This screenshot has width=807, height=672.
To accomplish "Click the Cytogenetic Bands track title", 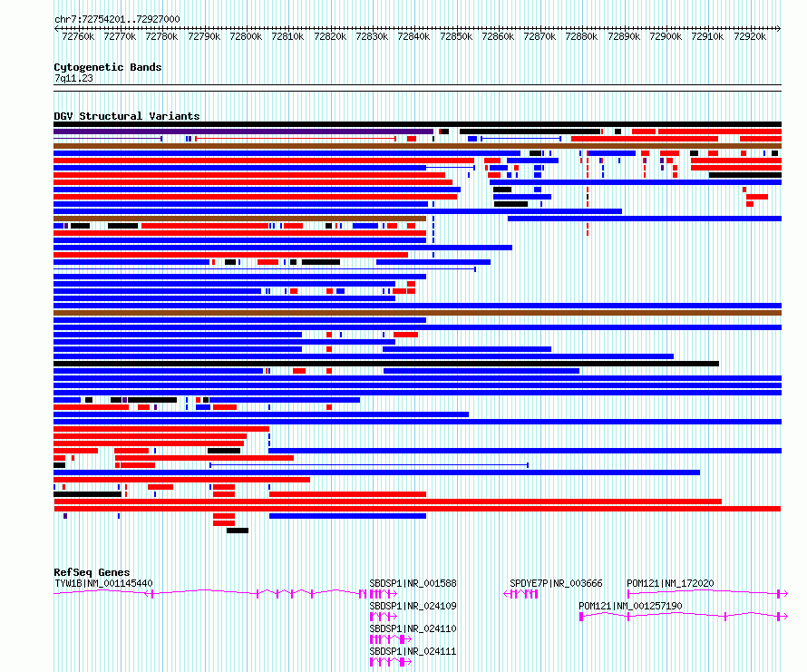I will [x=108, y=67].
